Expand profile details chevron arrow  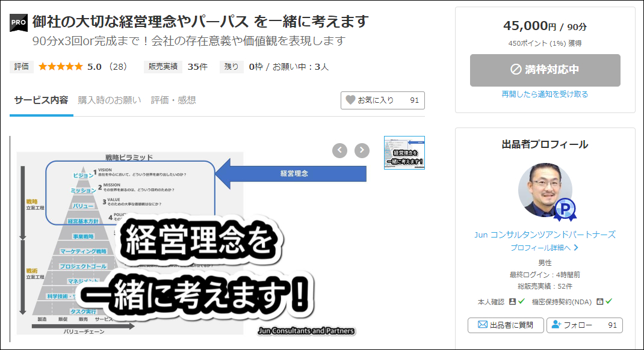[576, 248]
